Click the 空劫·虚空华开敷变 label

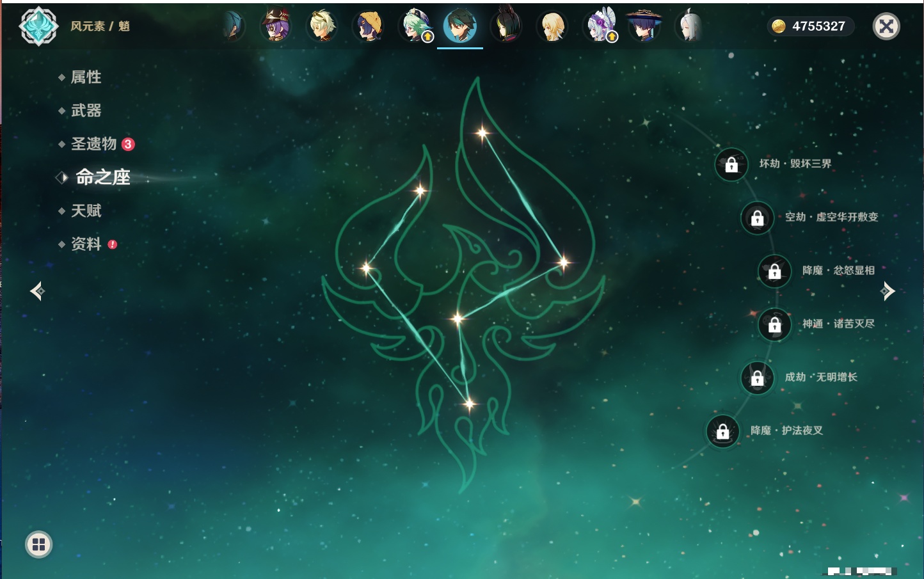pyautogui.click(x=832, y=217)
